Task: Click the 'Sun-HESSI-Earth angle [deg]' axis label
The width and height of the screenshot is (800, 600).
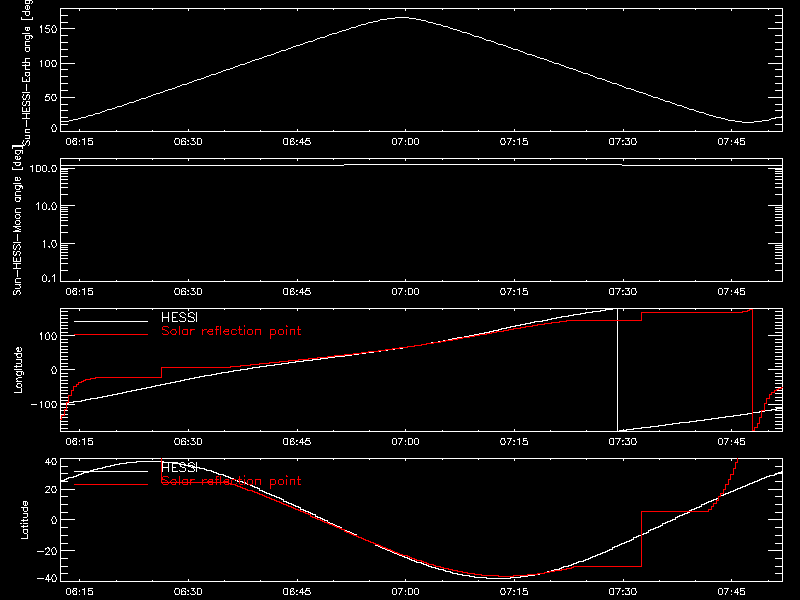Action: click(x=27, y=72)
